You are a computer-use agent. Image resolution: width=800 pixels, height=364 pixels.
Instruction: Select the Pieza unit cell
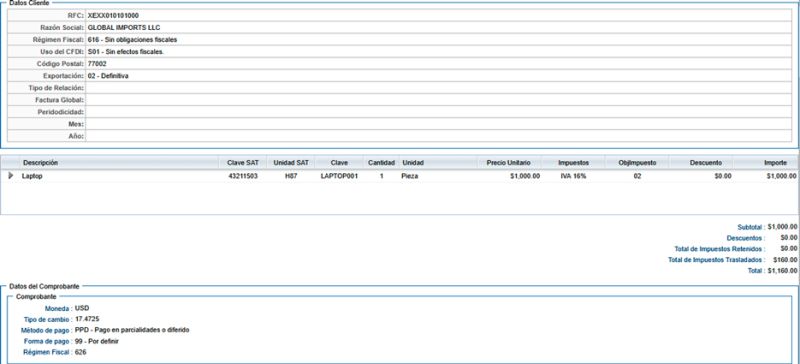(410, 176)
